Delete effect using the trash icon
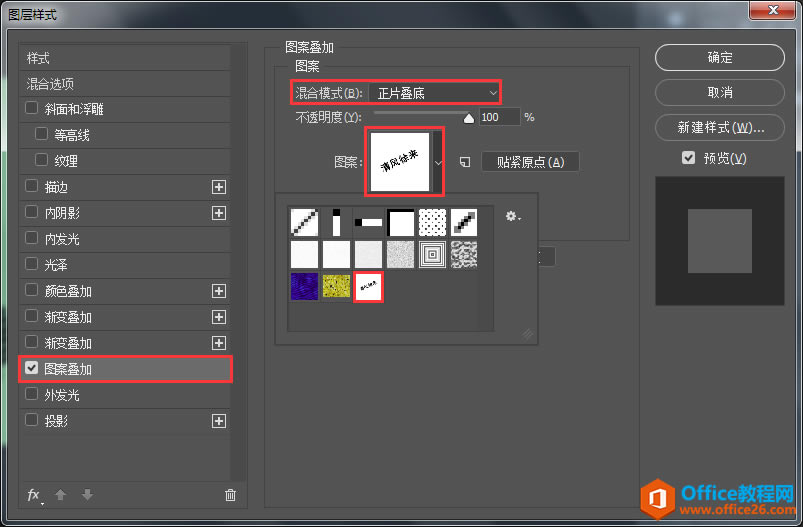Viewport: 803px width, 527px height. click(x=230, y=495)
